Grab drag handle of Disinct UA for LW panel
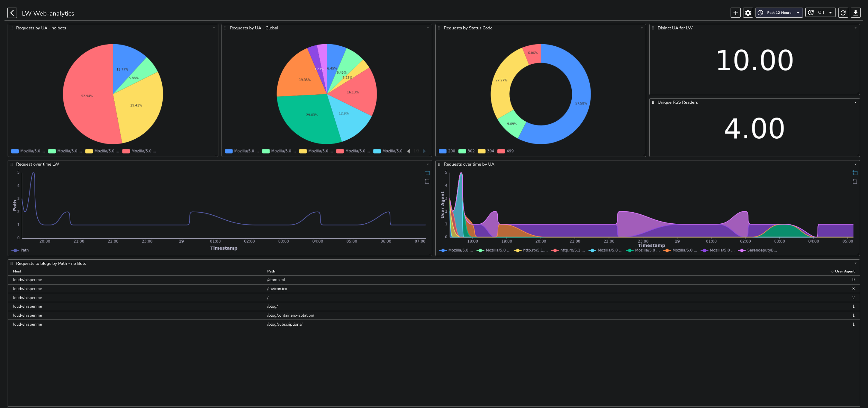The height and width of the screenshot is (408, 868). click(x=653, y=28)
